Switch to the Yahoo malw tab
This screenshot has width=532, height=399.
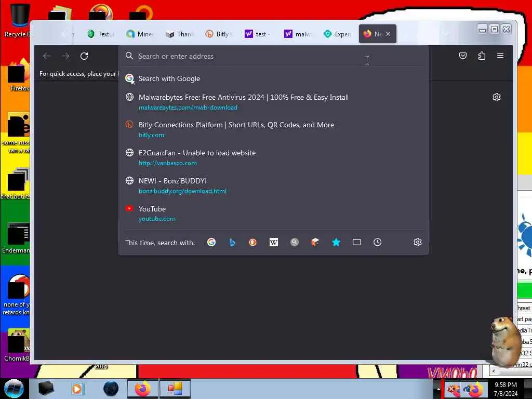point(297,34)
